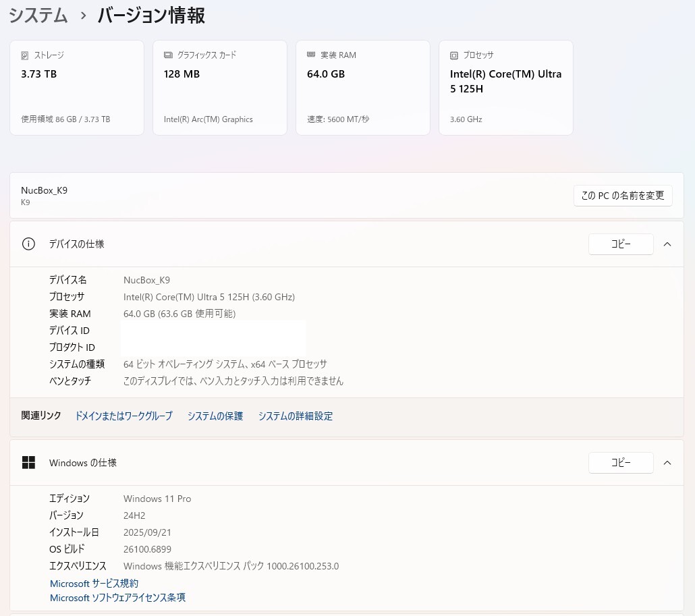Screen dimensions: 695x616
Task: Open ドメインまたはワークグループ link
Action: click(123, 416)
